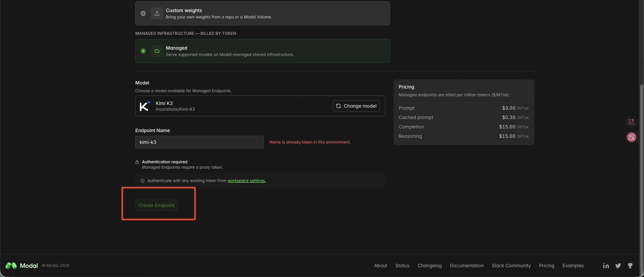Image resolution: width=644 pixels, height=277 pixels.
Task: Open the Pricing footer link
Action: click(546, 266)
